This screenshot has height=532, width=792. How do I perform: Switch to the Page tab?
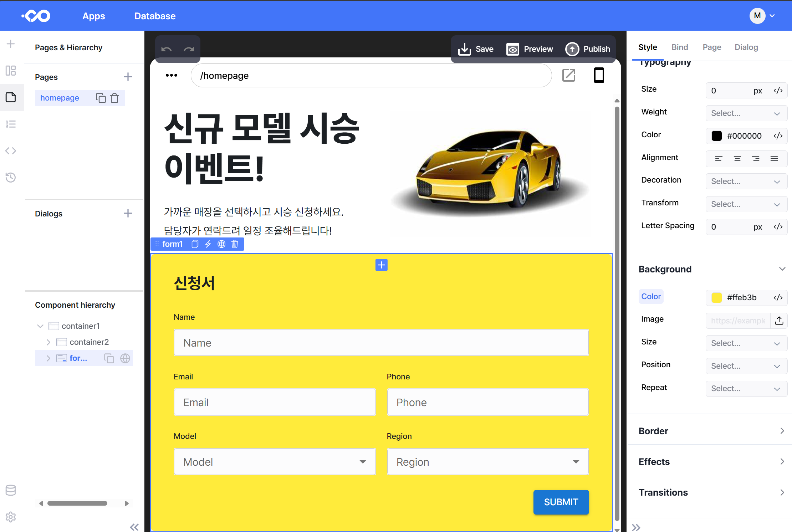click(712, 47)
